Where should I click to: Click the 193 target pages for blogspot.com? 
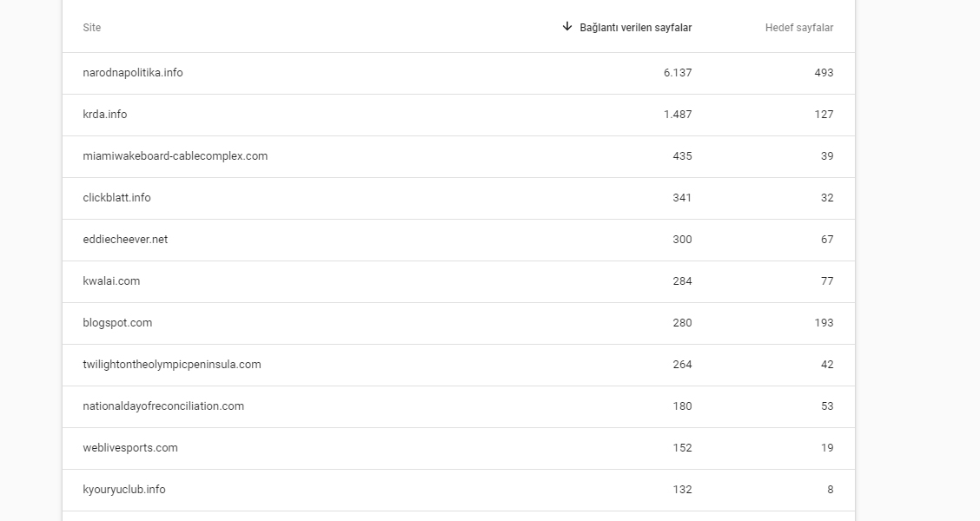click(824, 322)
